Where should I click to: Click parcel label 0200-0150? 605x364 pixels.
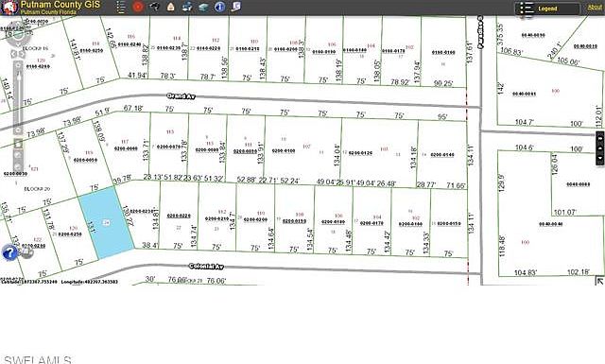pos(449,223)
